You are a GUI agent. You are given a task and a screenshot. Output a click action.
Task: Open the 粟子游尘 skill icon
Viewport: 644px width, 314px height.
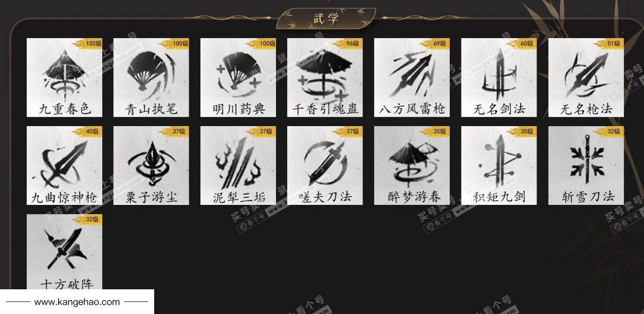(x=151, y=166)
